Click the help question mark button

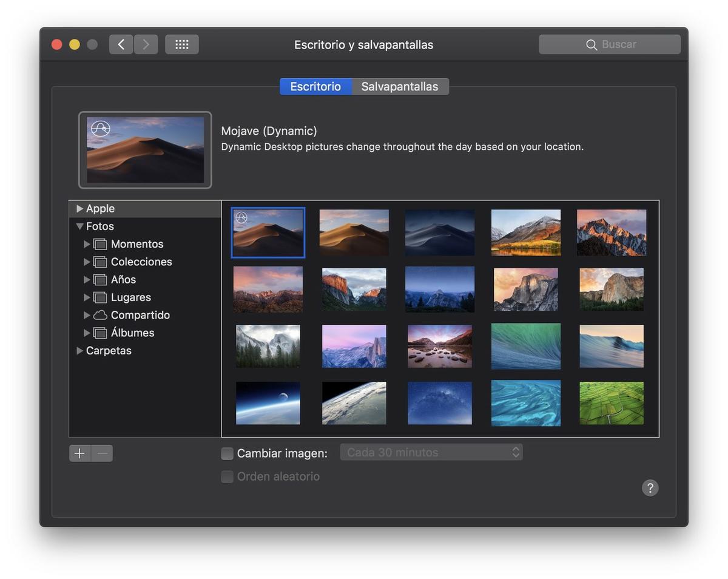click(x=650, y=488)
